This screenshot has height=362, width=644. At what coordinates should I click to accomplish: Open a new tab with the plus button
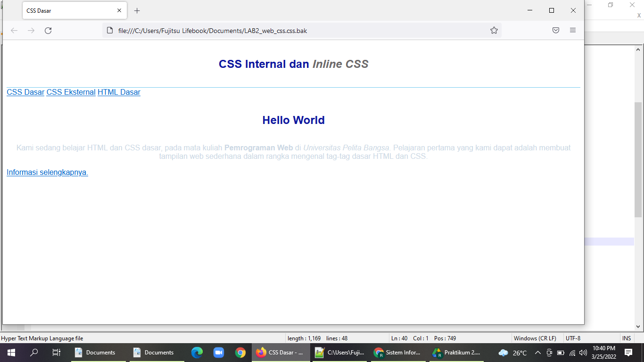coord(137,10)
